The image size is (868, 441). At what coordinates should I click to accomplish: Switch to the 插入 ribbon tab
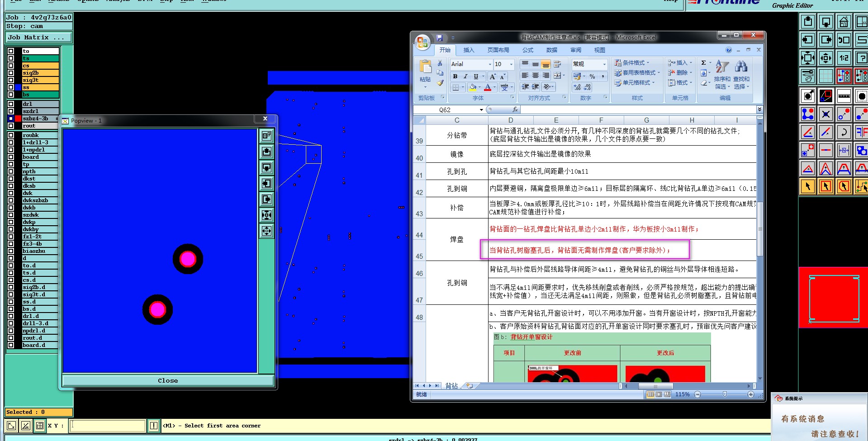coord(469,50)
